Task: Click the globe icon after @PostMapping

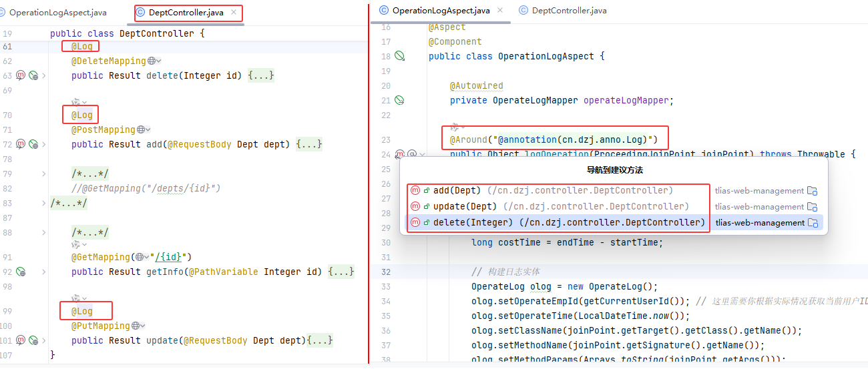Action: 141,130
